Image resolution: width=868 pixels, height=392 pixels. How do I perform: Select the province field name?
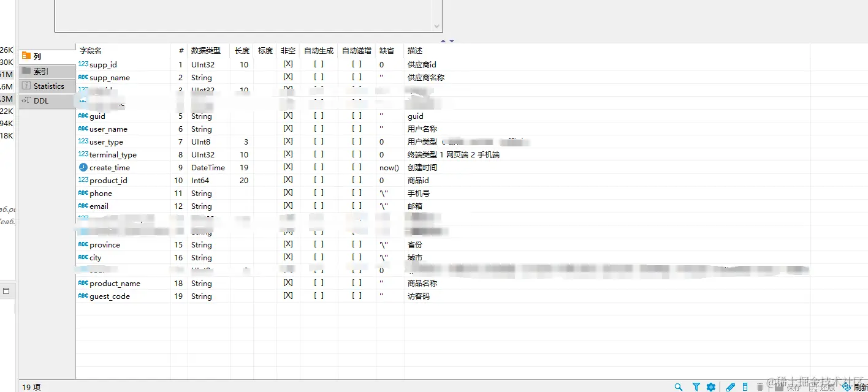[105, 244]
